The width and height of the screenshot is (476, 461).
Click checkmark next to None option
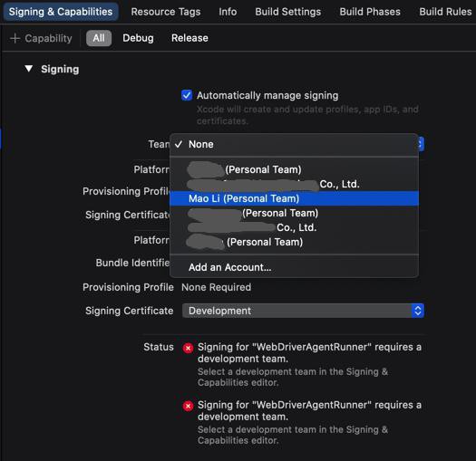point(179,144)
